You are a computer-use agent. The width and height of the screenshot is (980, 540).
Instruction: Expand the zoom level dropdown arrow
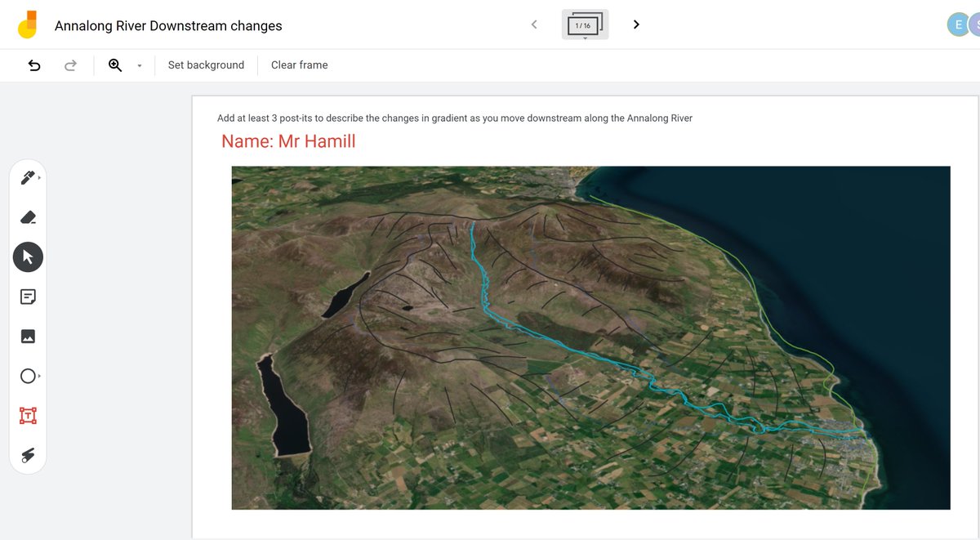coord(140,66)
